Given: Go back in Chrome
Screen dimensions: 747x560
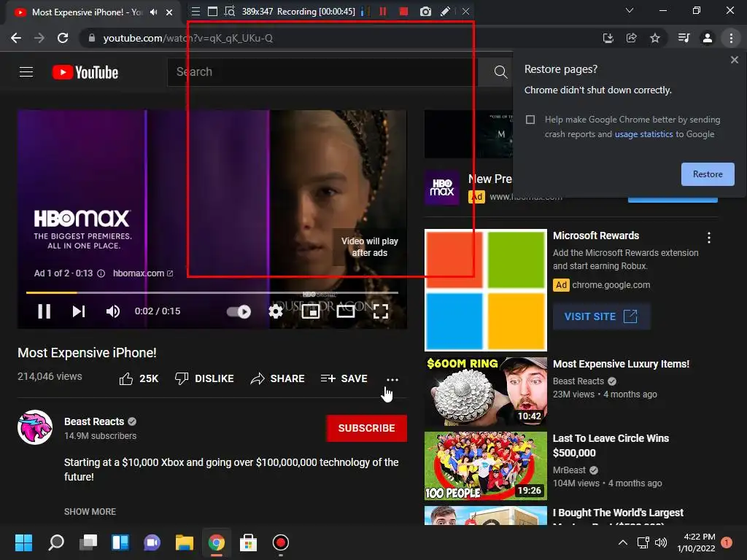Looking at the screenshot, I should [16, 38].
